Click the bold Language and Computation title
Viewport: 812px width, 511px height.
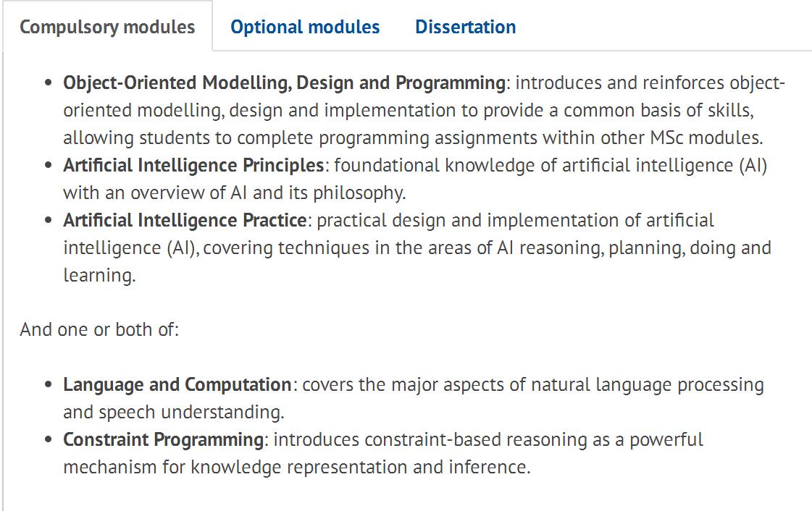[x=177, y=384]
